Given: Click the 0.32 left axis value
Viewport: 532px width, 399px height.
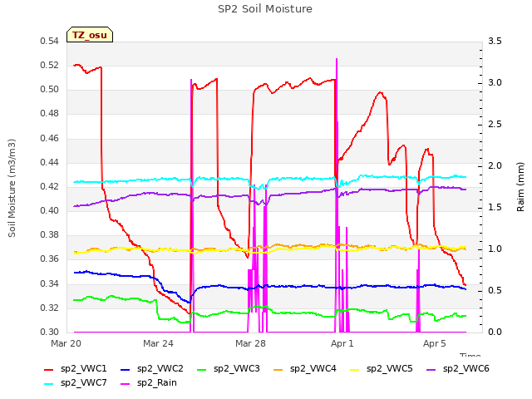Looking at the screenshot, I should (x=50, y=308).
